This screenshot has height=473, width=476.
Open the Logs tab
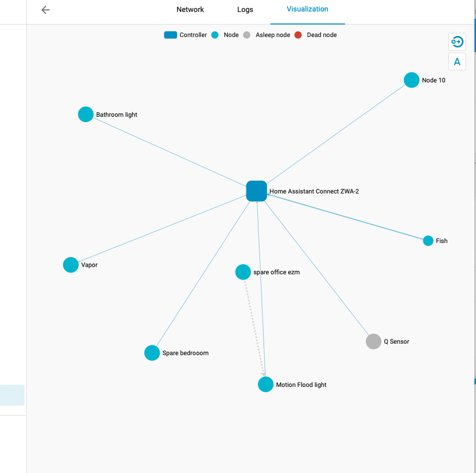pos(245,9)
